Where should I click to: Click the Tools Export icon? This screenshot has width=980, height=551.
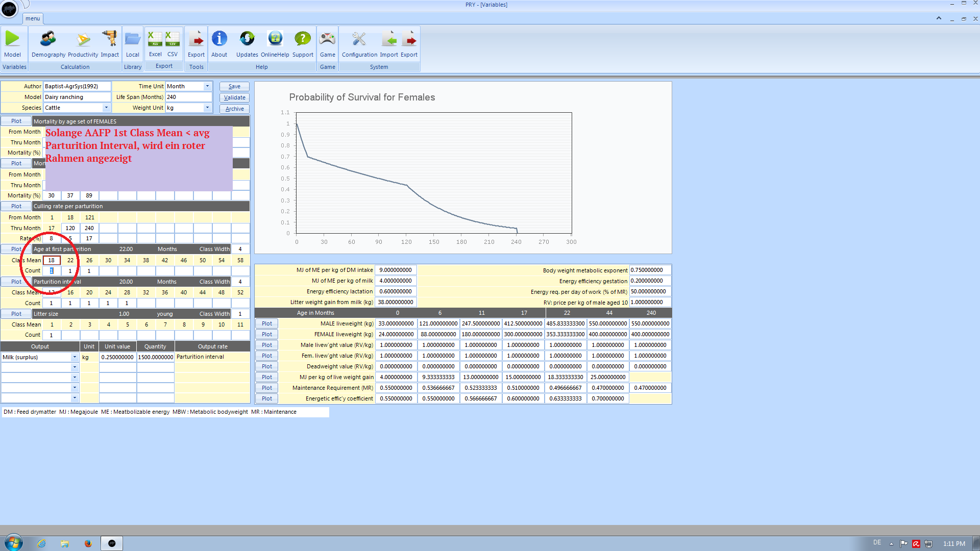(196, 43)
